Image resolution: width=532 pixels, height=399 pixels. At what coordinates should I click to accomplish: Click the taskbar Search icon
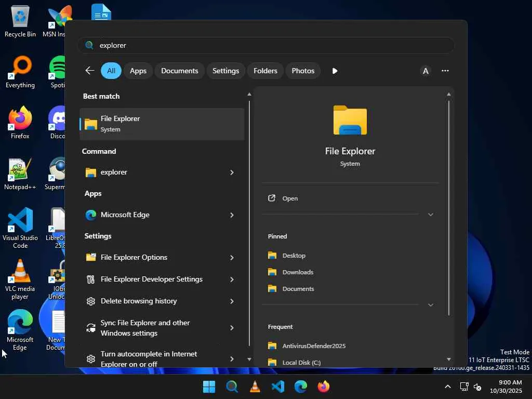click(232, 387)
